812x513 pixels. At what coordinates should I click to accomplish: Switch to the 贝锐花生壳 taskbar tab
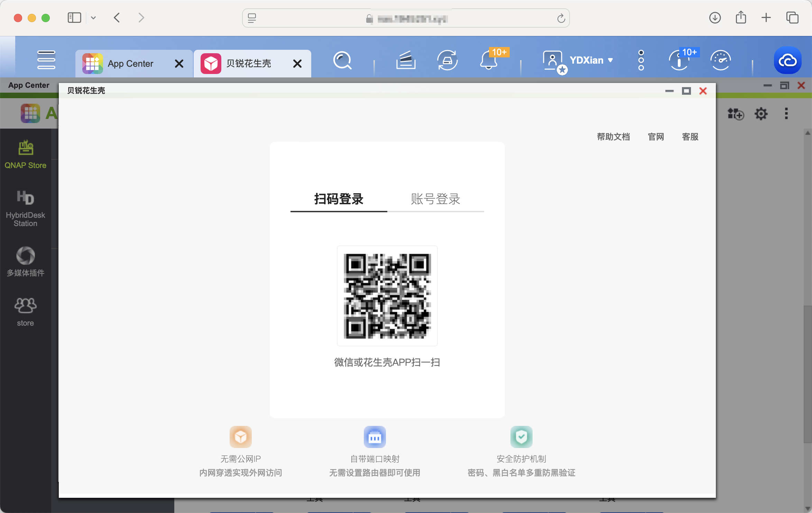coord(252,64)
